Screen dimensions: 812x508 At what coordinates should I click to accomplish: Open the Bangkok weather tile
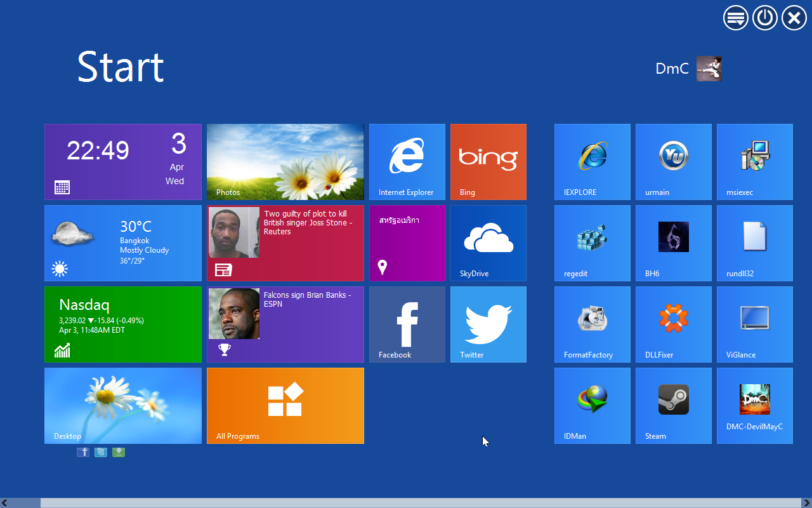point(123,243)
